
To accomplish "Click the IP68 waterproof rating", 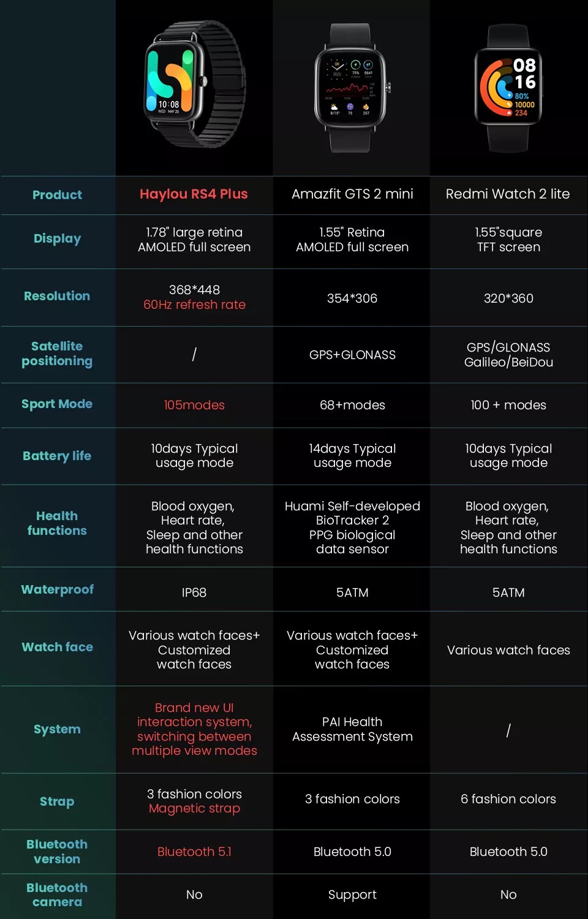I will (x=194, y=592).
